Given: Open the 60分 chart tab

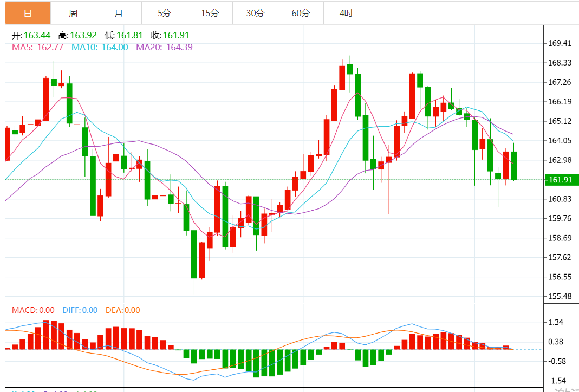Looking at the screenshot, I should point(301,14).
